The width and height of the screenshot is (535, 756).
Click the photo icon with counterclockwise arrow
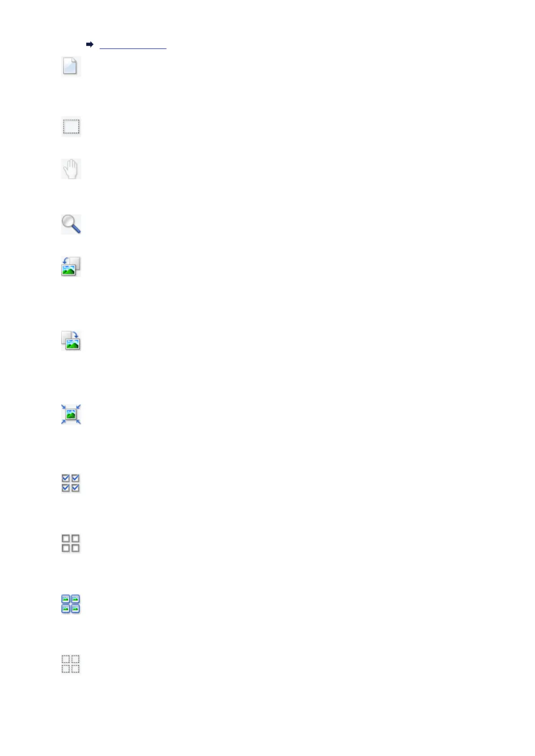(x=71, y=266)
